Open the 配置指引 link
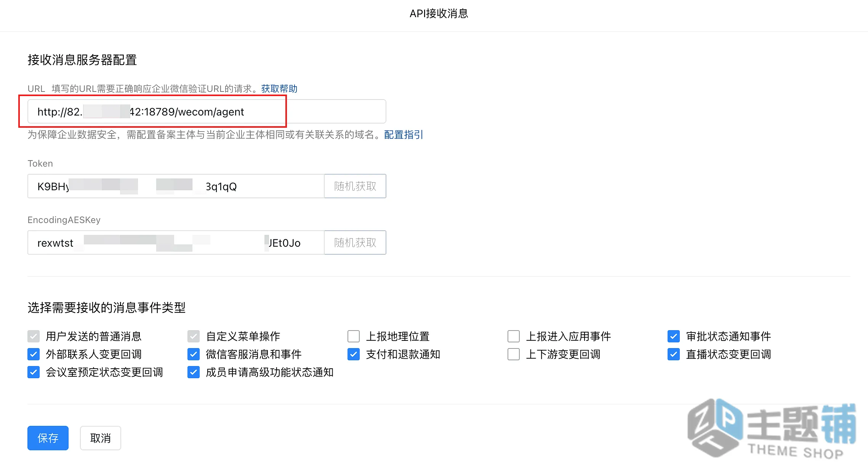 pos(404,135)
